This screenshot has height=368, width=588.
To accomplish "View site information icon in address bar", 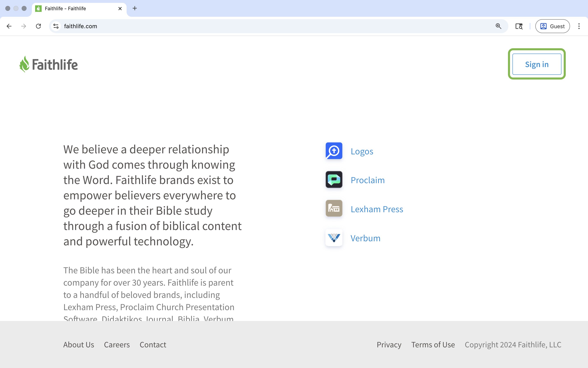I will [56, 26].
